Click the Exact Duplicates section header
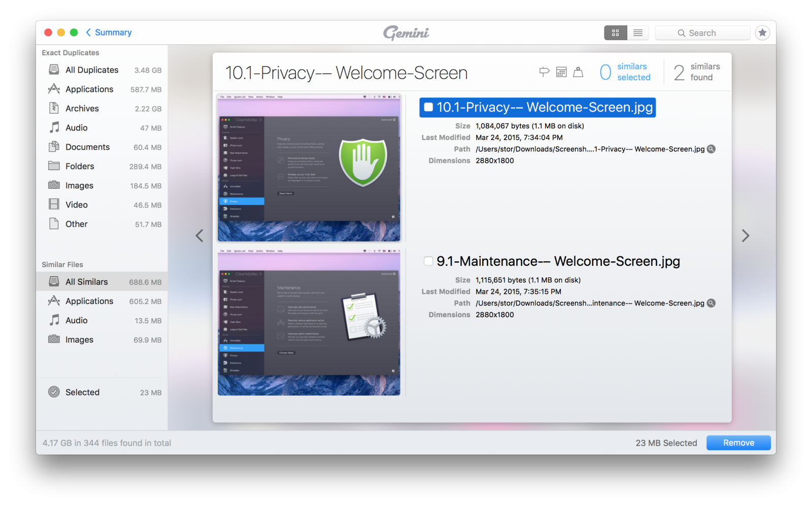This screenshot has width=812, height=506. pos(71,53)
